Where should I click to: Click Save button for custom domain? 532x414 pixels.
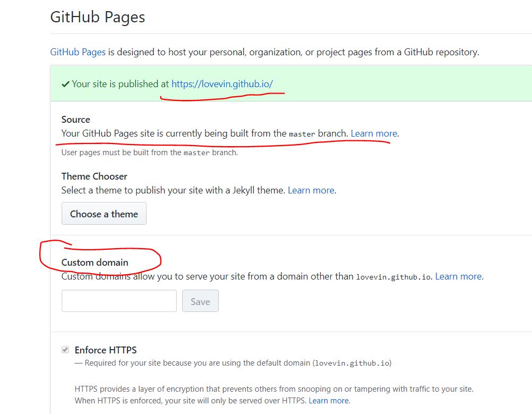pos(200,301)
